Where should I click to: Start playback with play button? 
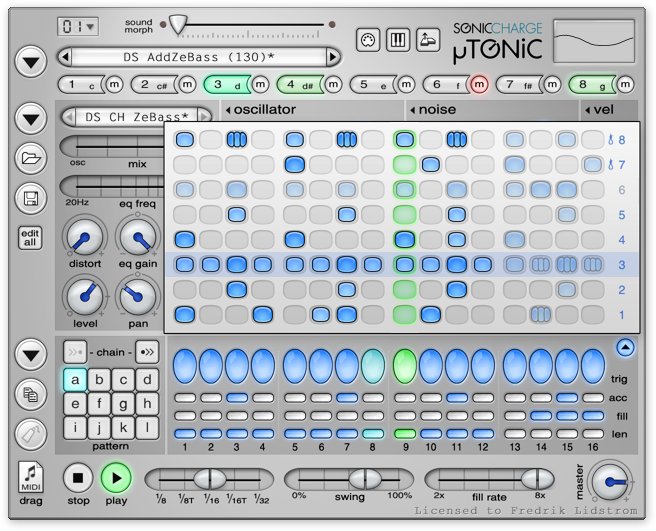(x=116, y=477)
